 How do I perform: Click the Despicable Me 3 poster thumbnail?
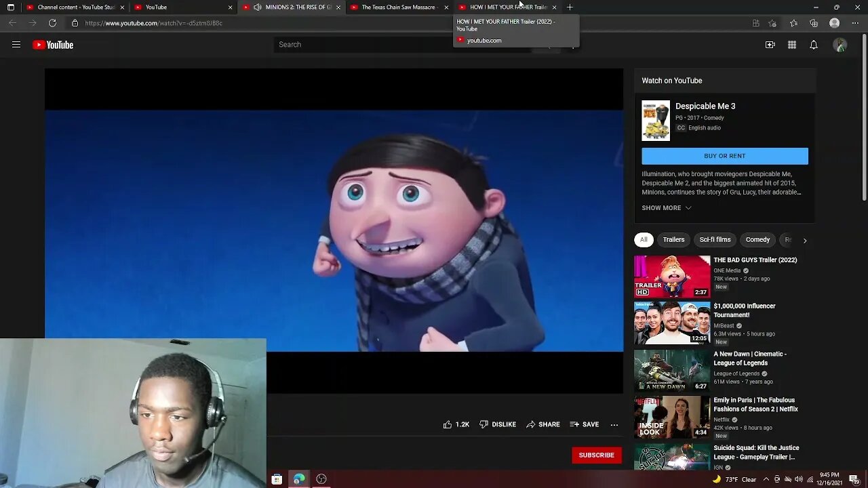[656, 121]
